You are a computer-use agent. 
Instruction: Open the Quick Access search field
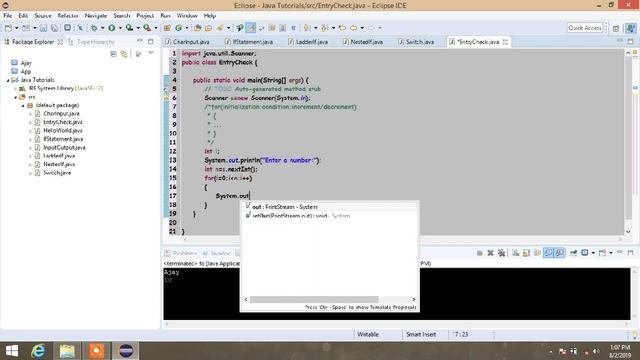click(585, 28)
